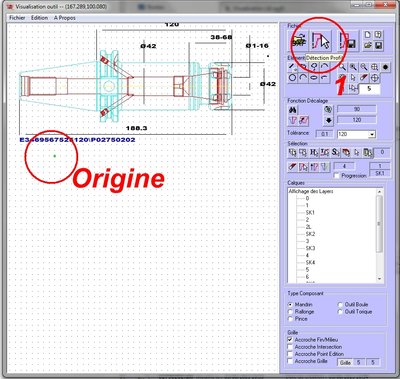
Task: Open the Fichier menu
Action: tap(17, 18)
